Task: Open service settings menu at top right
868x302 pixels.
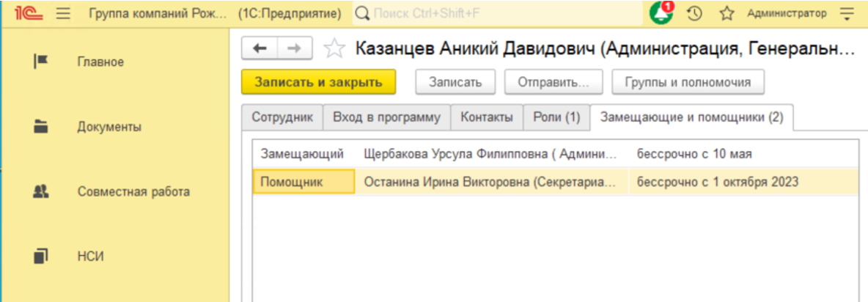Action: 847,13
